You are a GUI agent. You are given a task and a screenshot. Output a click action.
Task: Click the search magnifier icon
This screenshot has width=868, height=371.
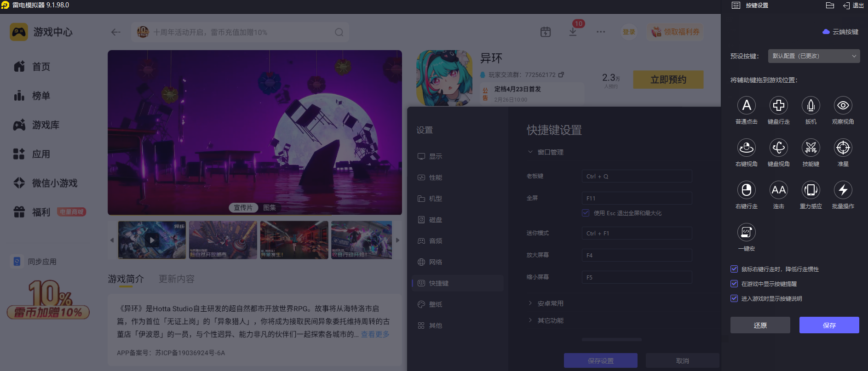point(339,32)
